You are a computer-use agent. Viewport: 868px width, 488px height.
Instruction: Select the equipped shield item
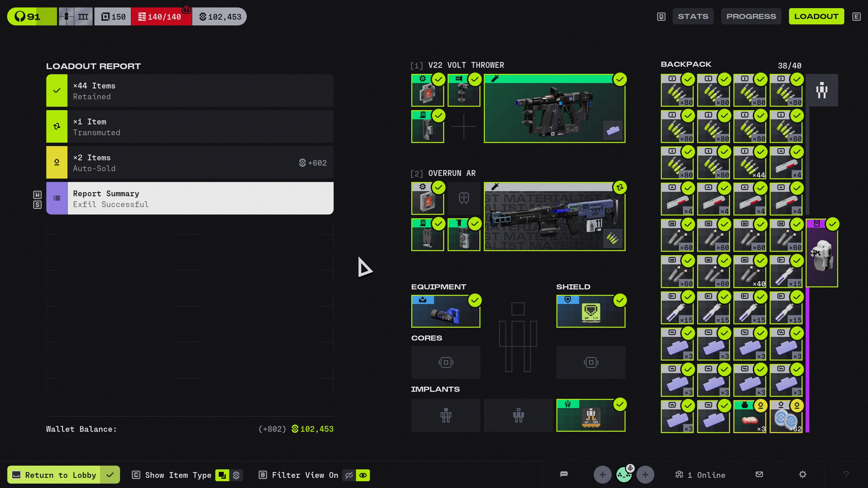(591, 311)
